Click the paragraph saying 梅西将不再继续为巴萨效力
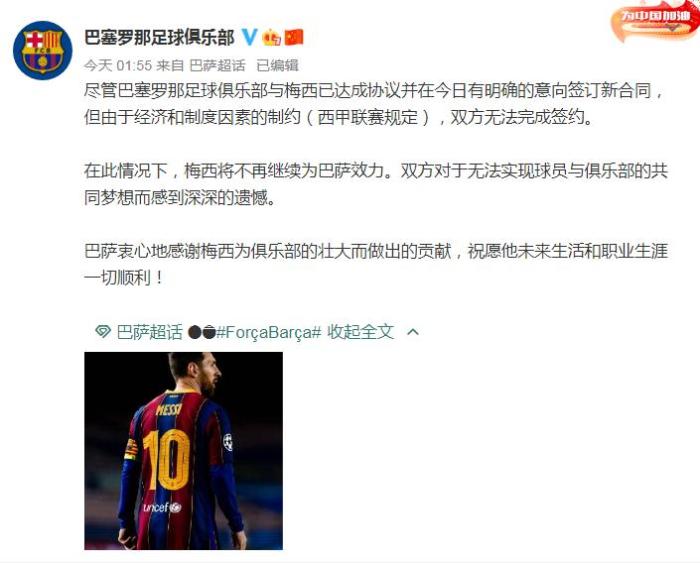The height and width of the screenshot is (563, 700). (x=375, y=184)
